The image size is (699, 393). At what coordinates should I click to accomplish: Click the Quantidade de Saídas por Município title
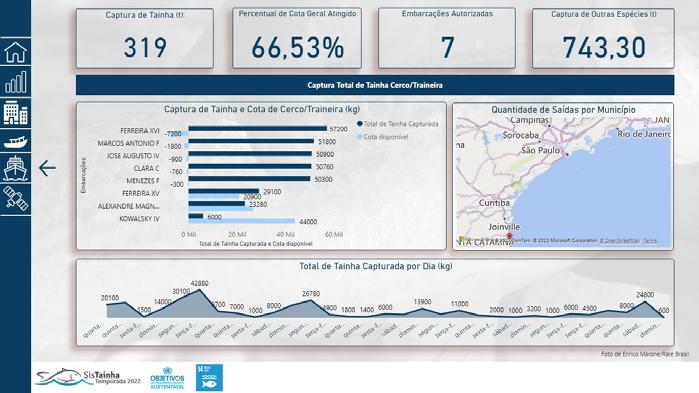[x=563, y=110]
